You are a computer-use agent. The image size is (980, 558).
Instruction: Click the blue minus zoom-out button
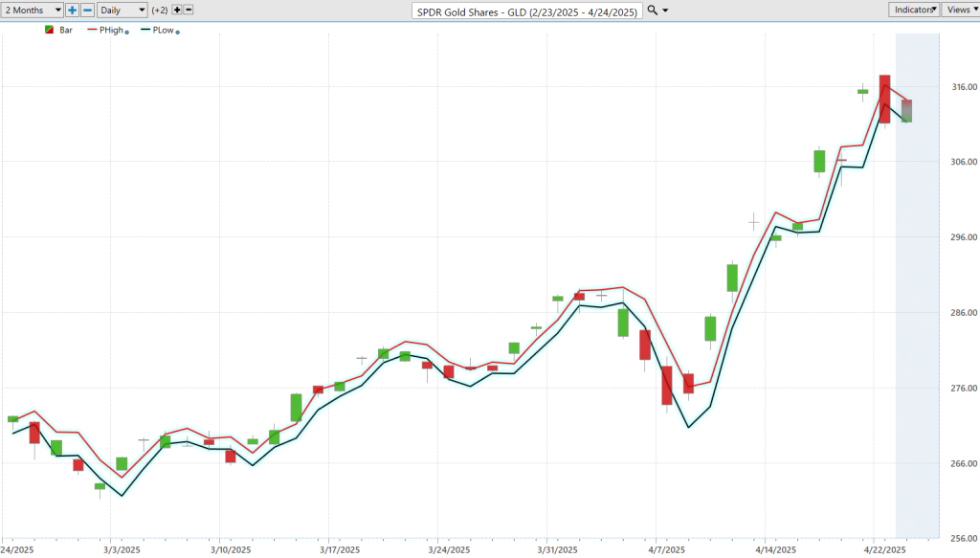(87, 10)
